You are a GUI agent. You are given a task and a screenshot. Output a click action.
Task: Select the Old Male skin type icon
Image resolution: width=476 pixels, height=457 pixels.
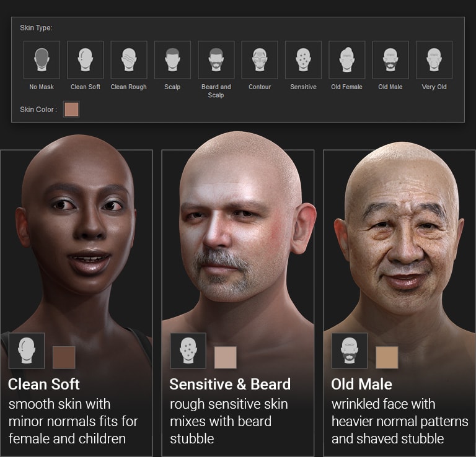coord(390,60)
